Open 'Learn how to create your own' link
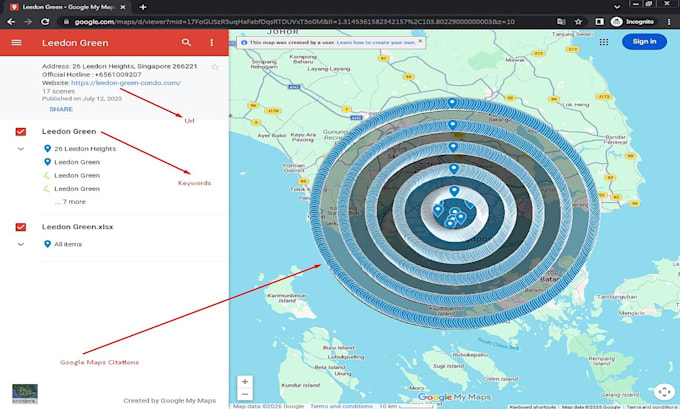 tap(376, 43)
